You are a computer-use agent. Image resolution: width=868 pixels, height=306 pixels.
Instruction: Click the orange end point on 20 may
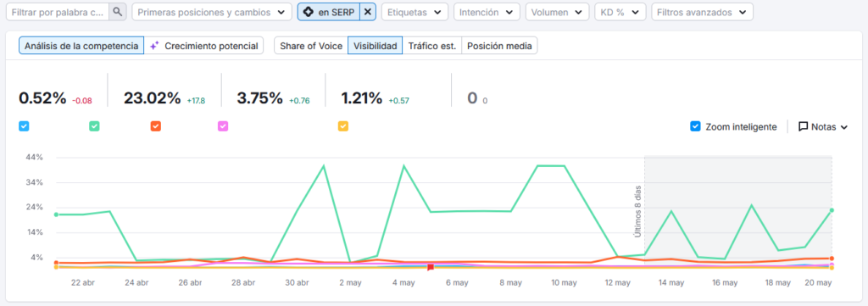coord(832,259)
